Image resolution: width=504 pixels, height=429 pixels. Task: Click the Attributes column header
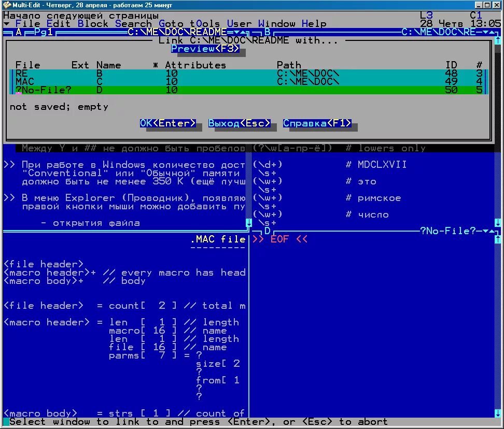[x=195, y=65]
